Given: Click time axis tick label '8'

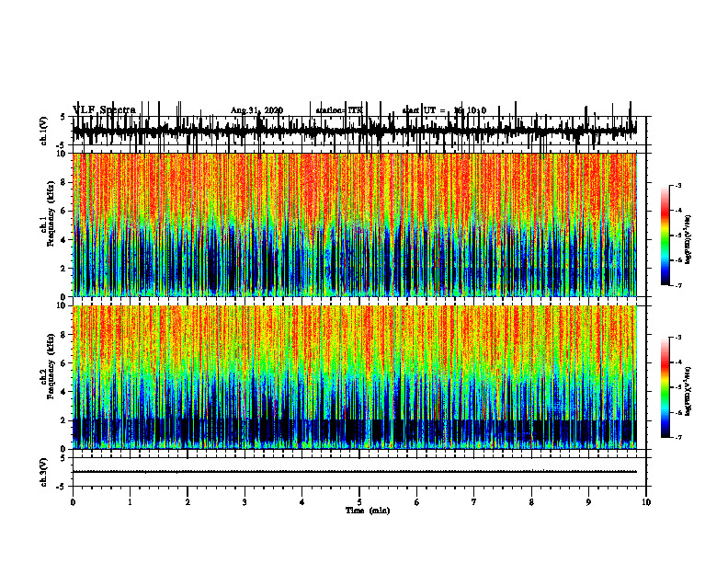Looking at the screenshot, I should [531, 502].
